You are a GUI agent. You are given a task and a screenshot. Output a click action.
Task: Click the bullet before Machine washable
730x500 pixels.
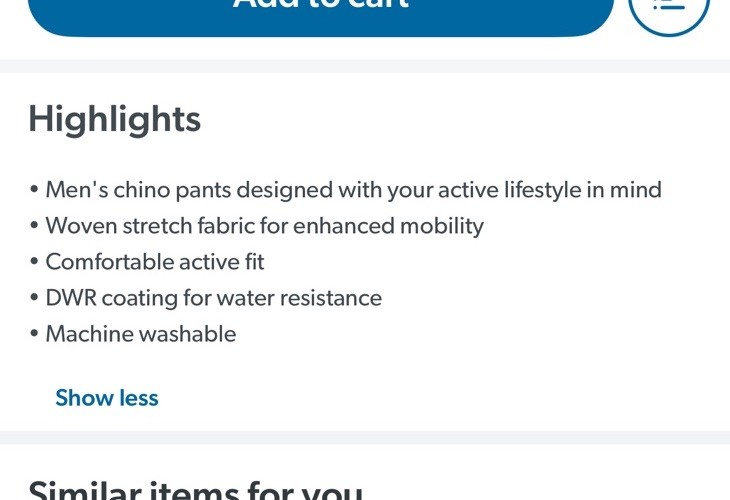click(34, 334)
